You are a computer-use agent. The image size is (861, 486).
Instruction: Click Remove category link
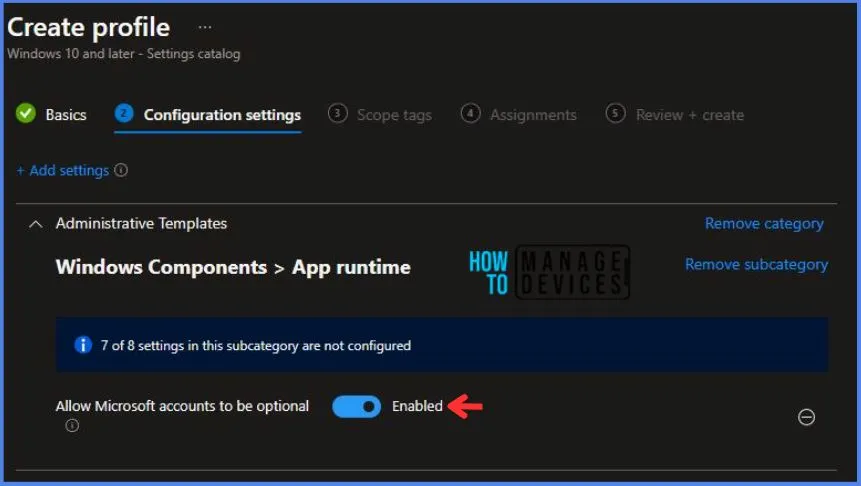click(x=764, y=224)
